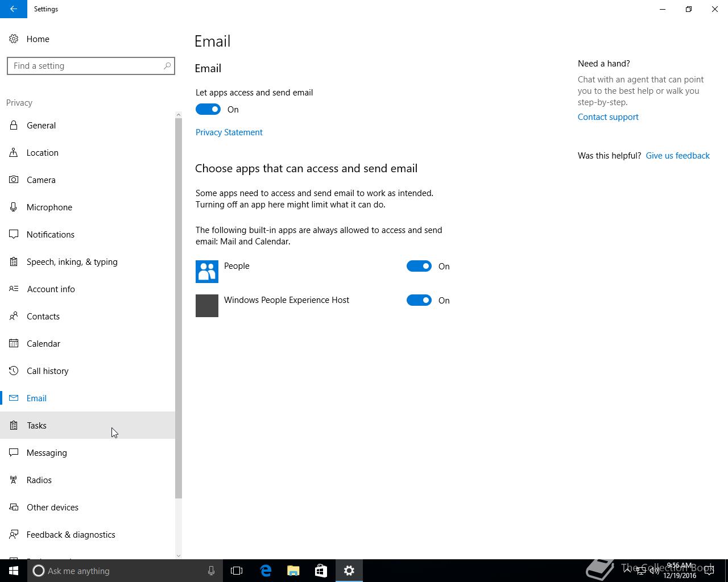Click the Contacts people icon
Viewport: 728px width, 582px height.
[14, 316]
